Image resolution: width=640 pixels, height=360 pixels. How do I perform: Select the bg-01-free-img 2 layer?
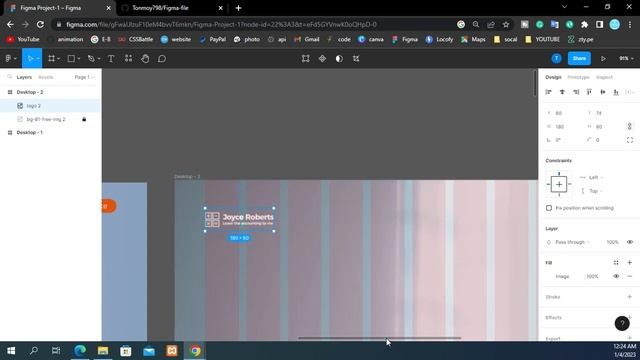(46, 119)
